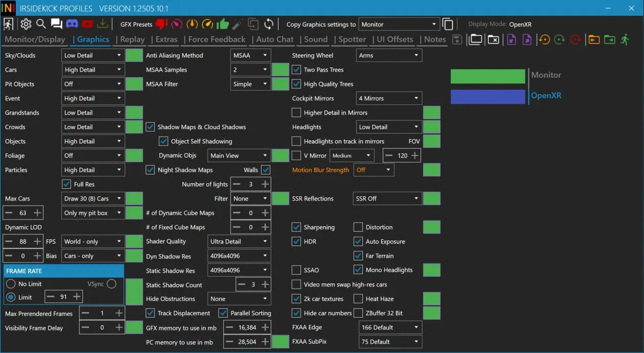
Task: Open the Sky/Clouds detail dropdown
Action: pyautogui.click(x=93, y=55)
